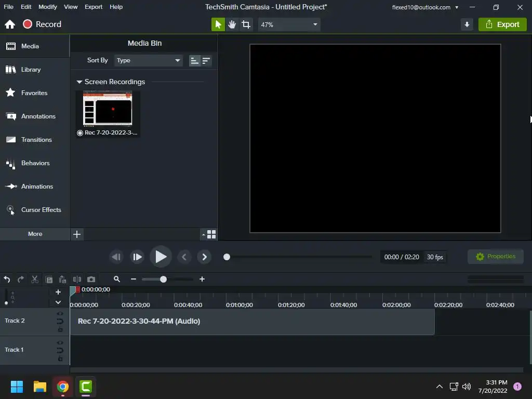This screenshot has width=532, height=399.
Task: Sort media bin in ascending order
Action: pyautogui.click(x=194, y=61)
